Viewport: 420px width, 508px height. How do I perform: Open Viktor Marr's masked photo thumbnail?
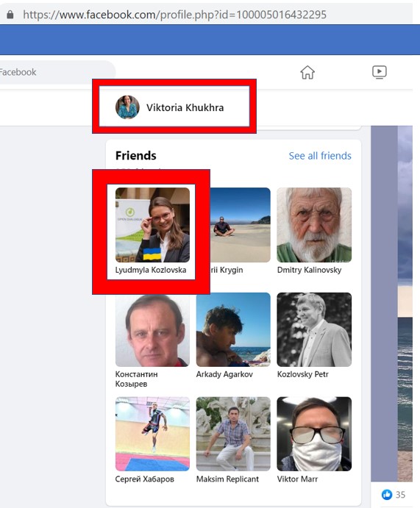(x=314, y=434)
